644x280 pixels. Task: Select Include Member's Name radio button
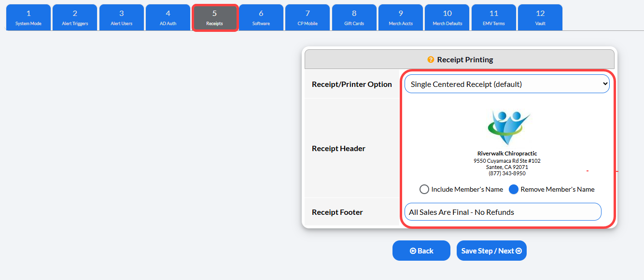[424, 189]
